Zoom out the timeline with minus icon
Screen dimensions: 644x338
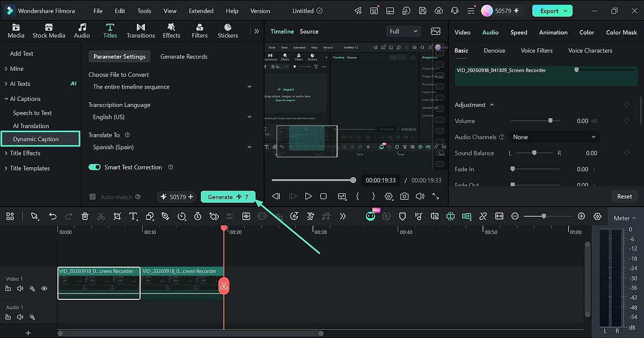tap(515, 216)
